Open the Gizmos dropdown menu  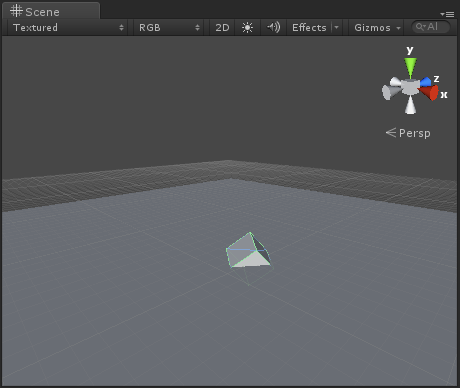click(377, 27)
